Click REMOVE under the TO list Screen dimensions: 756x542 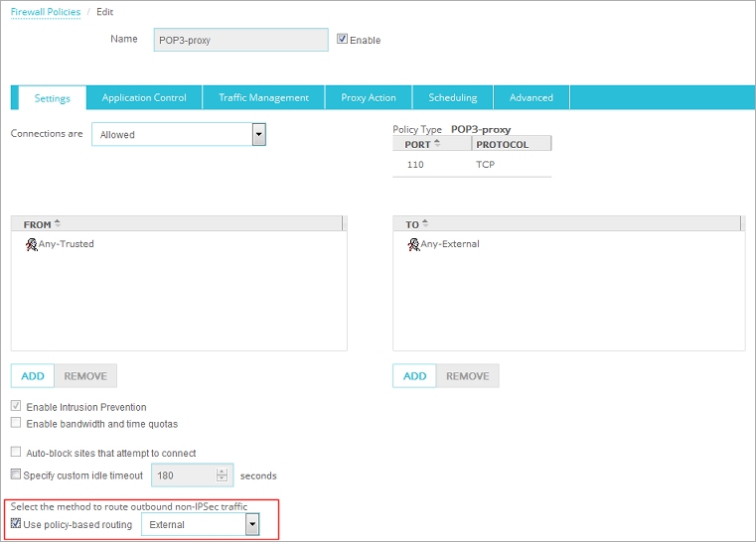click(x=467, y=376)
